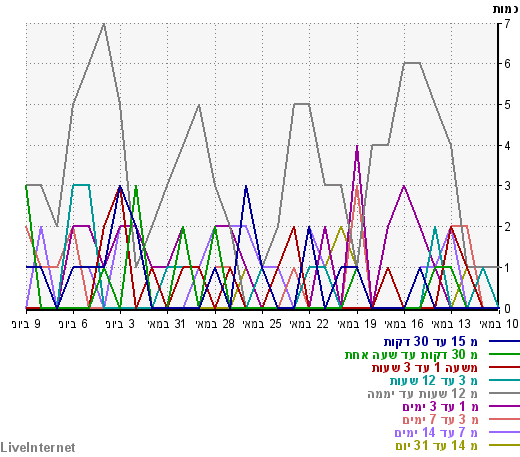This screenshot has height=457, width=520.
Task: Click the y-axis value 5
Action: point(507,105)
